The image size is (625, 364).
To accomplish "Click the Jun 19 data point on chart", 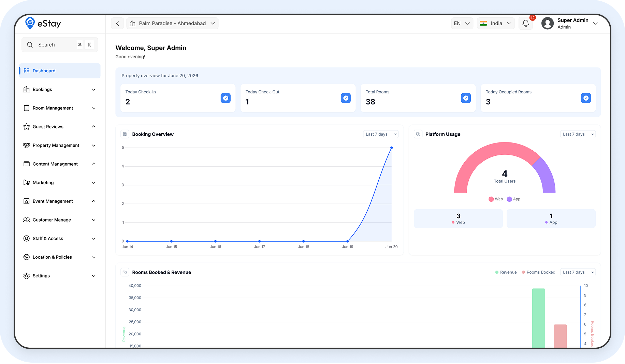I will pyautogui.click(x=347, y=241).
